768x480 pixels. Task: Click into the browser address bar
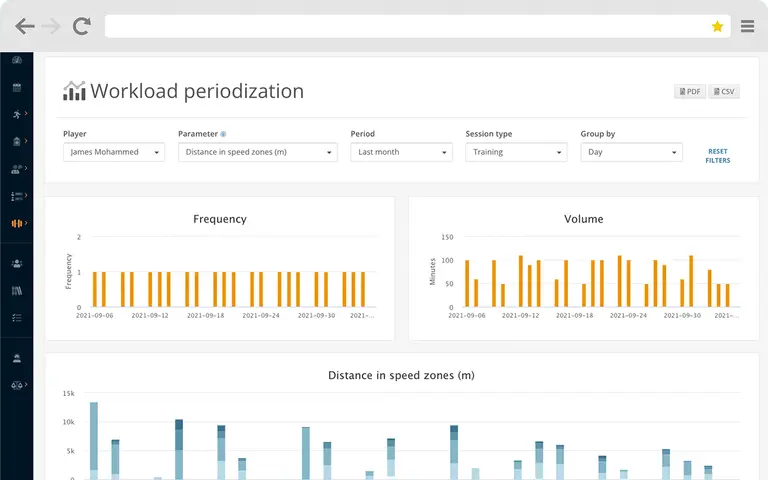pos(407,26)
